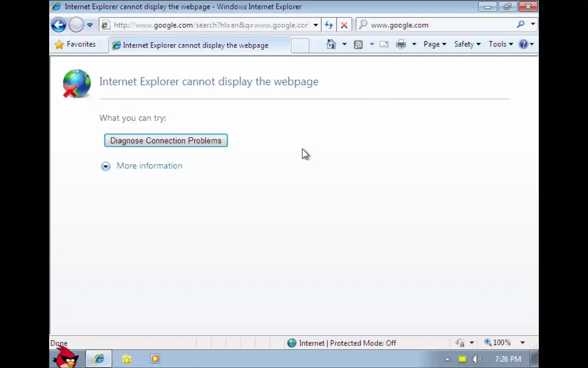Show hidden system tray icons arrow

[x=447, y=359]
